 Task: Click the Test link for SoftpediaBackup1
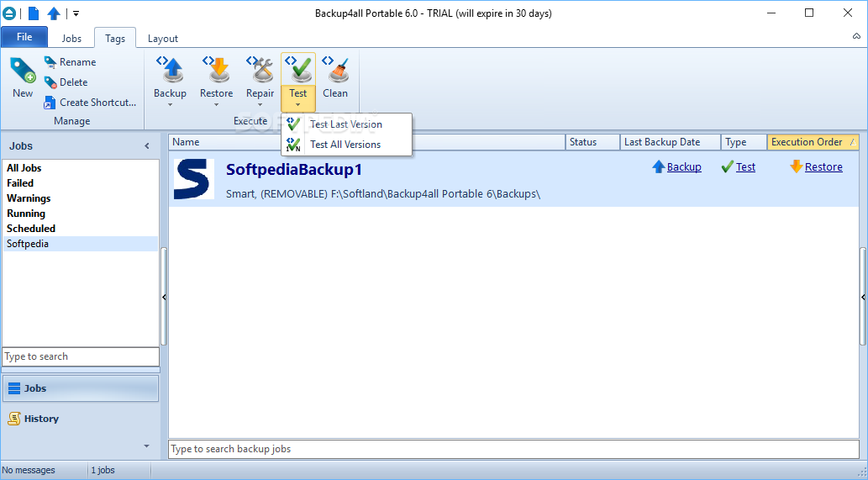(745, 166)
